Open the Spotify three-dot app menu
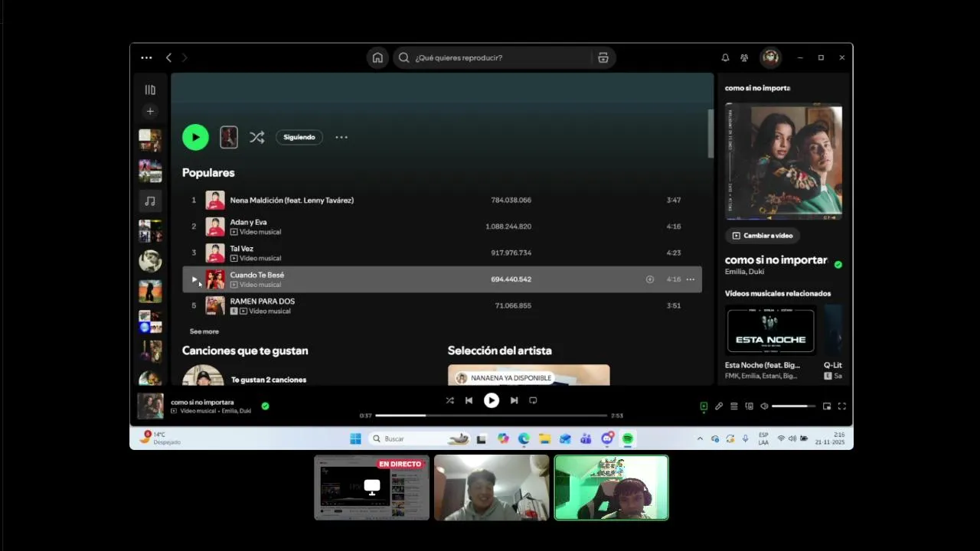Image resolution: width=980 pixels, height=551 pixels. pyautogui.click(x=146, y=57)
